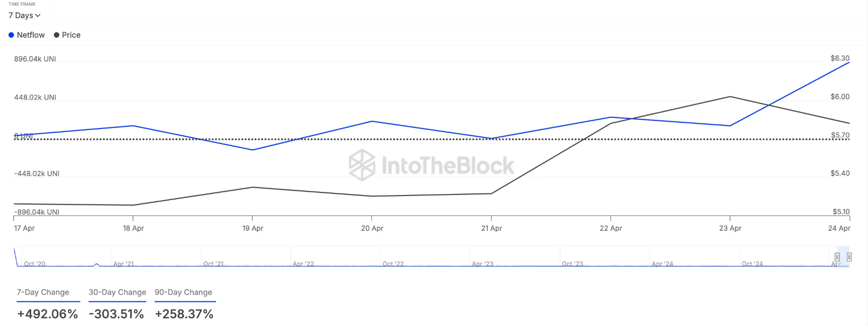Click the IntoTheBlock cube logo watermark
The height and width of the screenshot is (325, 868).
[362, 165]
